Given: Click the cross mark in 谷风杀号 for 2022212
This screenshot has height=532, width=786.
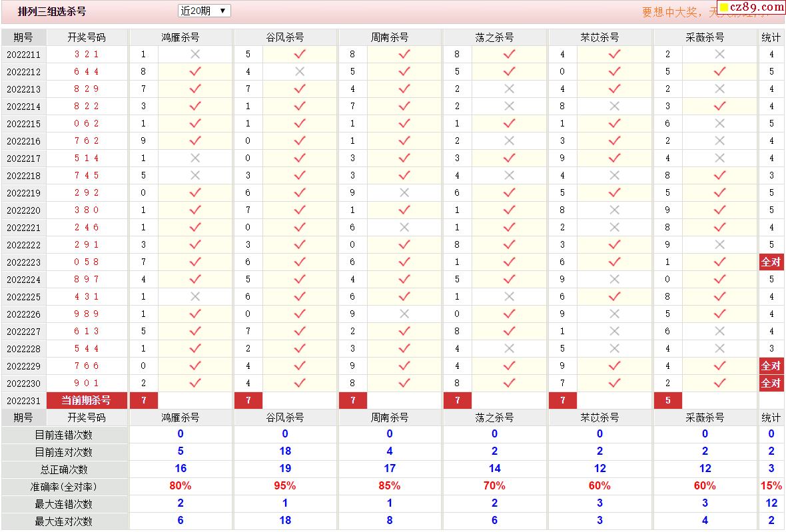Looking at the screenshot, I should pyautogui.click(x=300, y=72).
